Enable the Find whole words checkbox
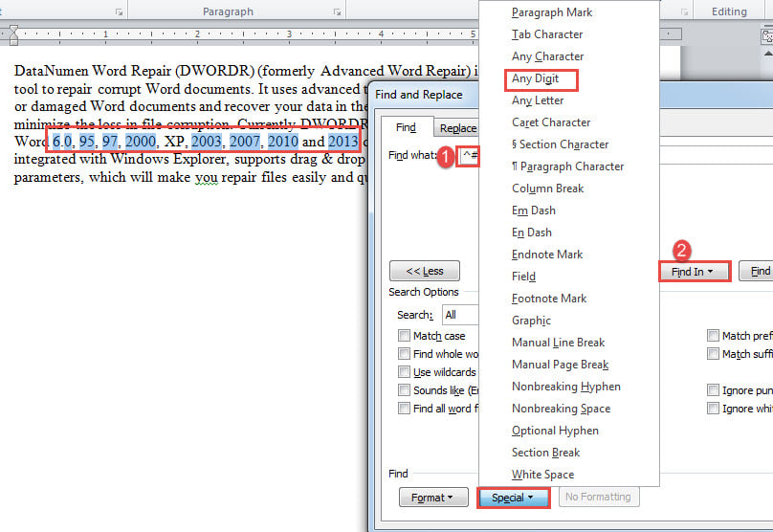Image resolution: width=773 pixels, height=532 pixels. (404, 354)
